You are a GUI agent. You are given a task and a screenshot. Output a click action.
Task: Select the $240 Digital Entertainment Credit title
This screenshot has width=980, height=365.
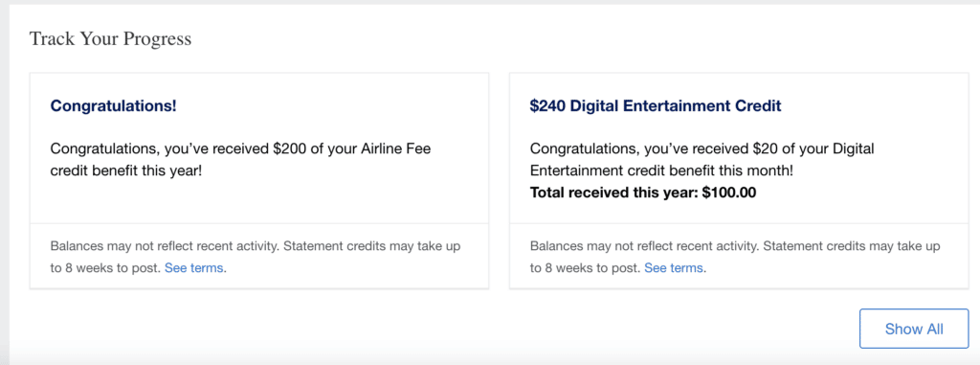click(x=656, y=105)
